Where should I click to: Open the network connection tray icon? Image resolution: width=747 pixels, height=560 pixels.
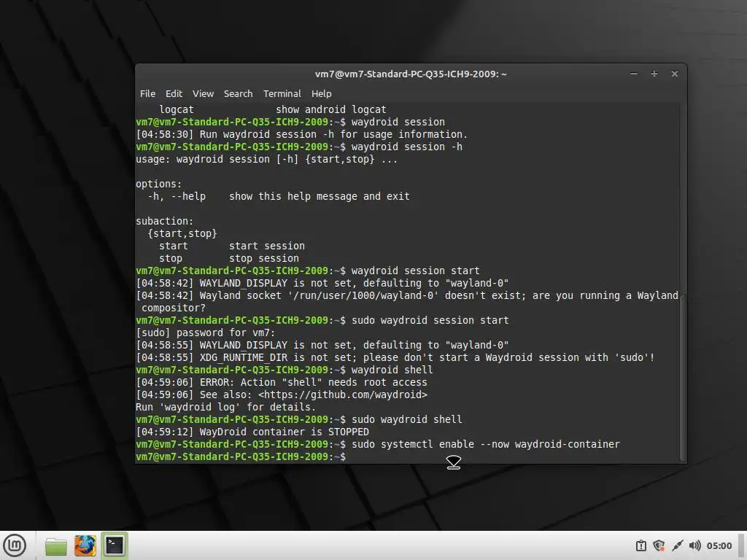tap(677, 545)
